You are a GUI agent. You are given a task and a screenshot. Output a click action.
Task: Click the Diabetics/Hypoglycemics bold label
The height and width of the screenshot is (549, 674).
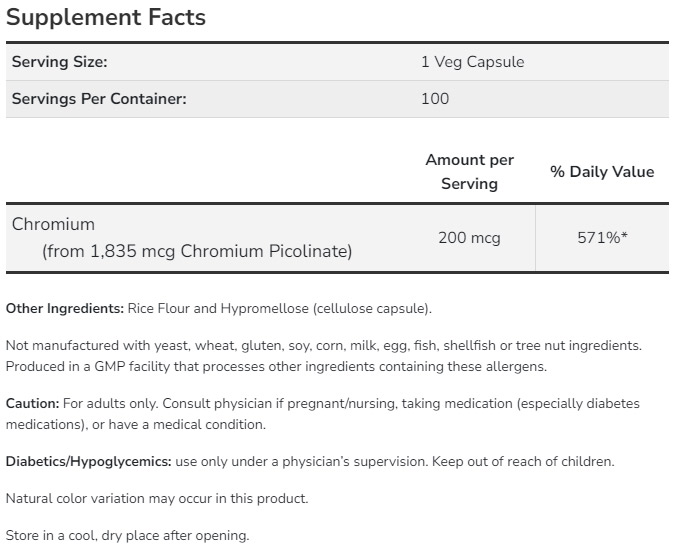tap(88, 461)
